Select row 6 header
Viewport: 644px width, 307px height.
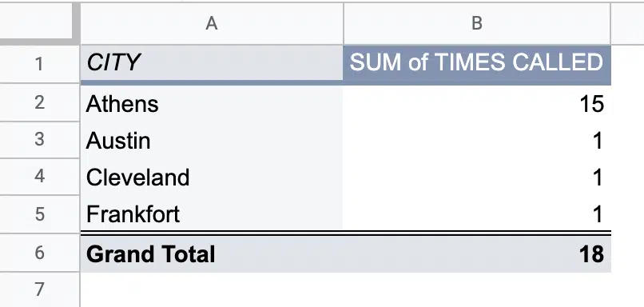39,253
